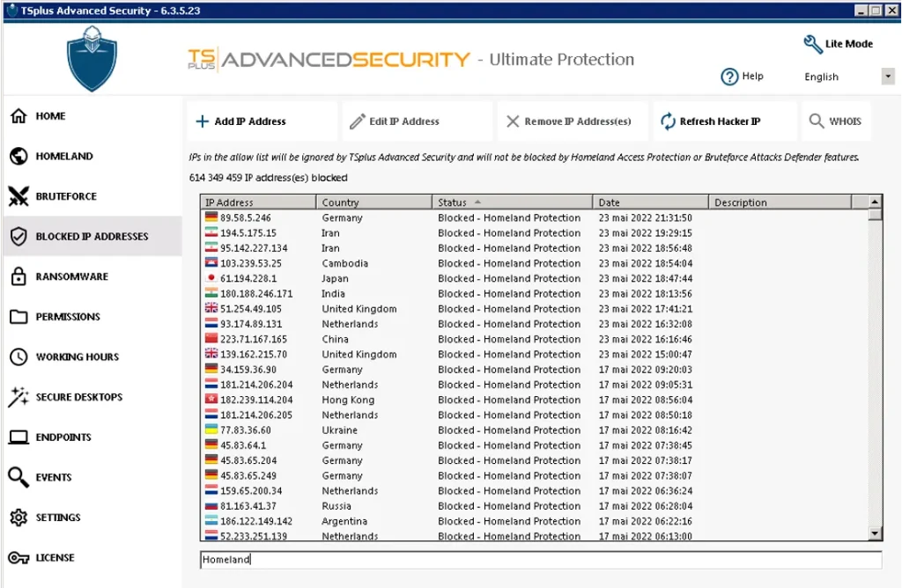Click the Working Hours clock icon

coord(18,356)
